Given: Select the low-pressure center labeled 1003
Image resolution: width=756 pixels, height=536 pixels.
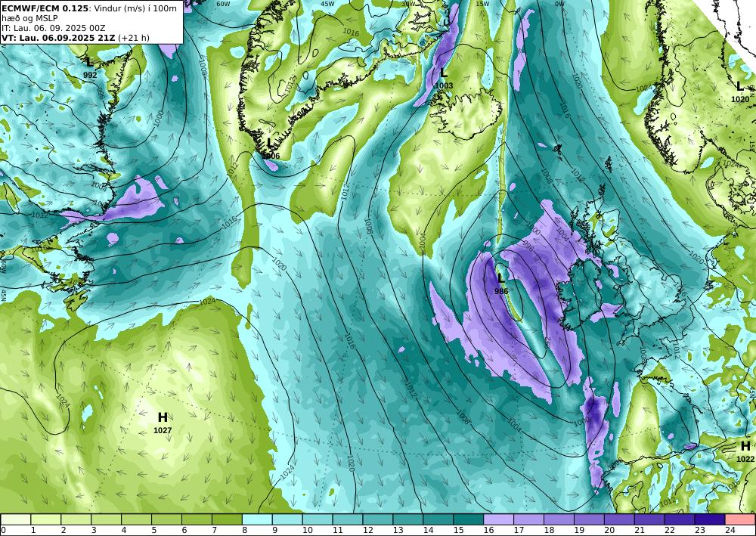Looking at the screenshot, I should point(444,78).
